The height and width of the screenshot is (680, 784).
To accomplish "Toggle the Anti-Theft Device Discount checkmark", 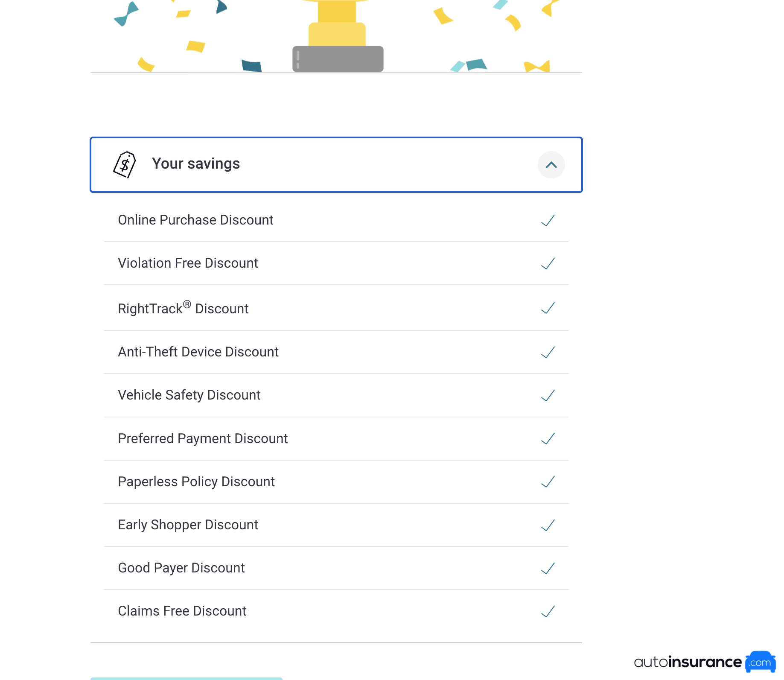I will [x=548, y=352].
